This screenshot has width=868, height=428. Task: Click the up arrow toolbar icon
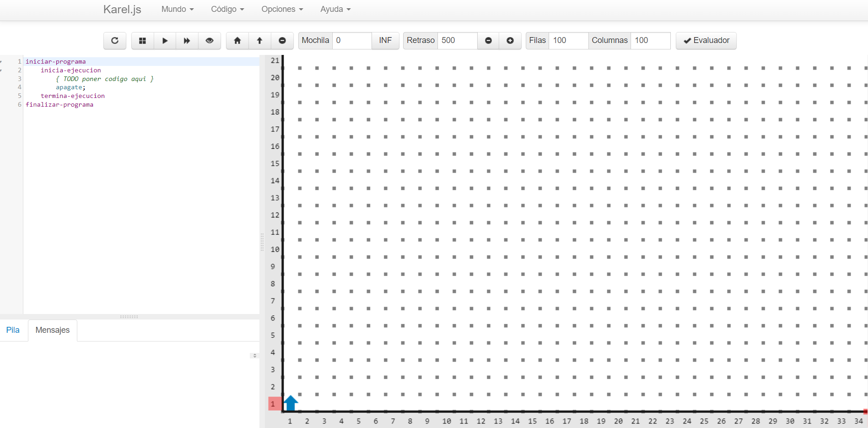259,41
